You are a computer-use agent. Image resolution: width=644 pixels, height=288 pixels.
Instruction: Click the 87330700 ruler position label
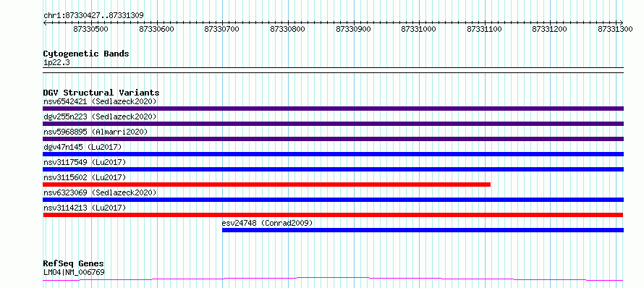(x=222, y=29)
